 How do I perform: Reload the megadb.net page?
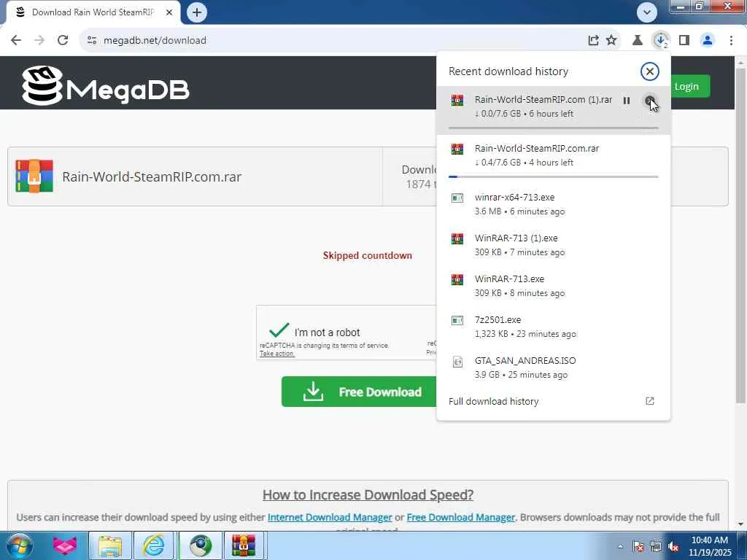[x=63, y=41]
